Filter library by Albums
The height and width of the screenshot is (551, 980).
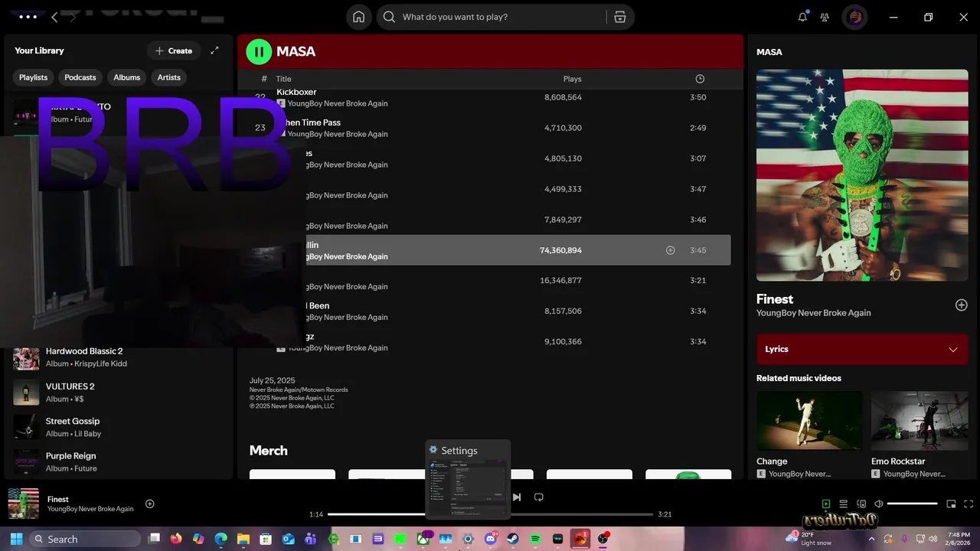pyautogui.click(x=127, y=77)
